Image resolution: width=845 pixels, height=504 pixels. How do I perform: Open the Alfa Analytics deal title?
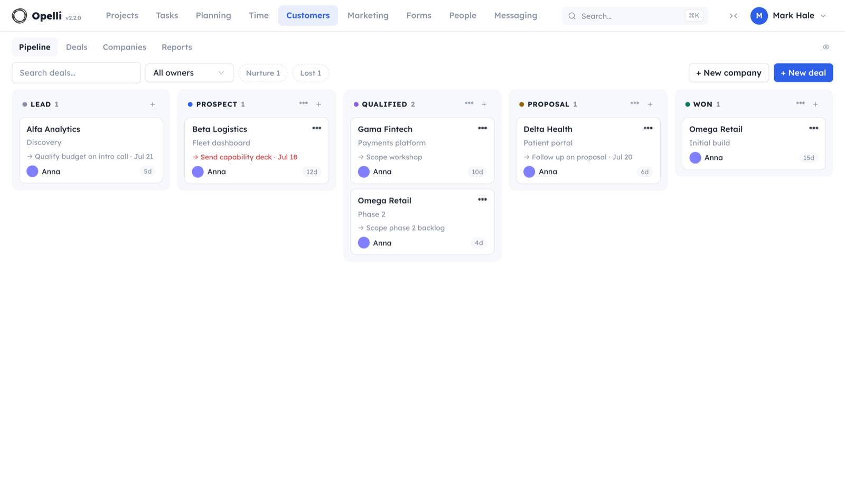click(x=53, y=129)
